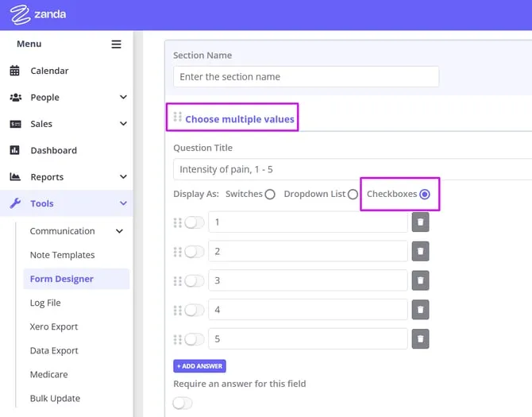Click the answer field containing 2
532x417 pixels.
tap(308, 251)
